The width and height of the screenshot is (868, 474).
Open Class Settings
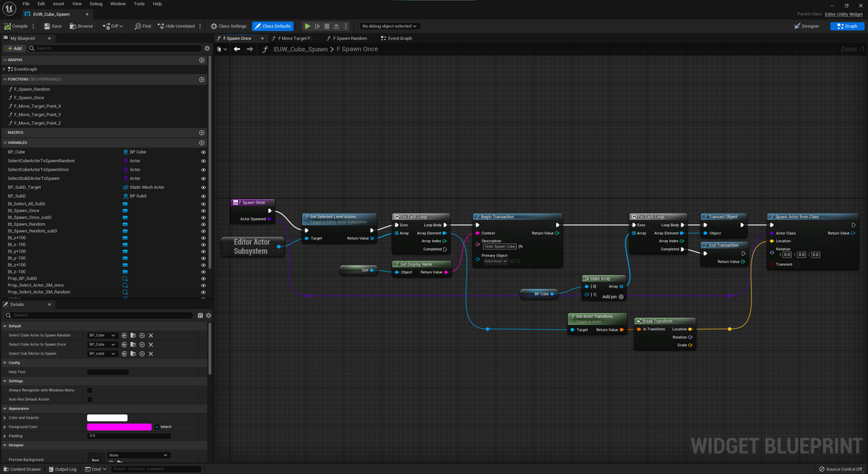[228, 26]
